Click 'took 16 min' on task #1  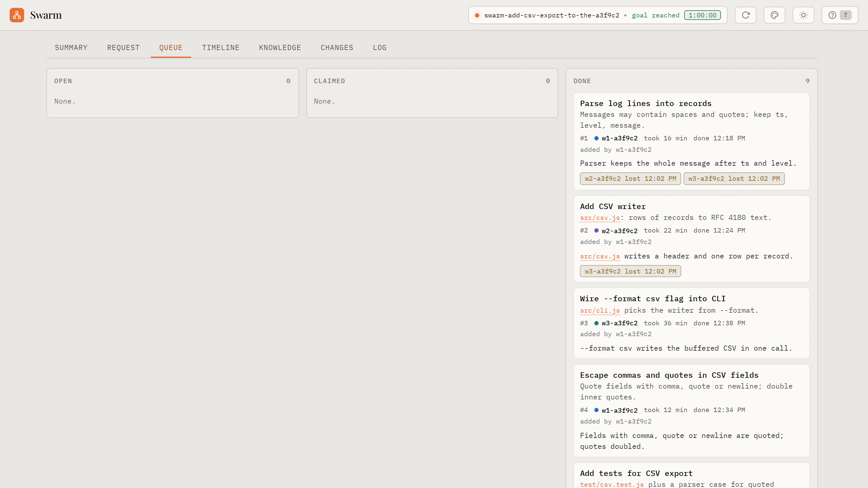click(x=665, y=138)
